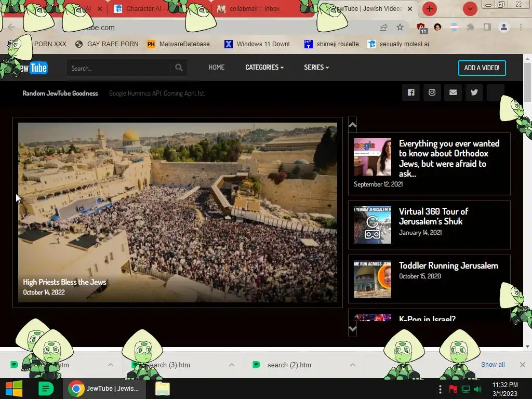Open options chevron for search (2).htm download

pos(353,365)
